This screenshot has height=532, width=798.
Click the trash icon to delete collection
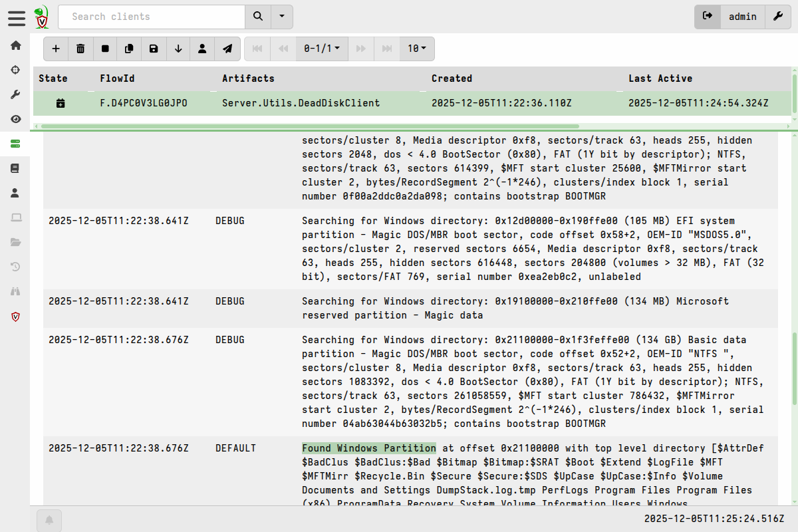point(80,49)
